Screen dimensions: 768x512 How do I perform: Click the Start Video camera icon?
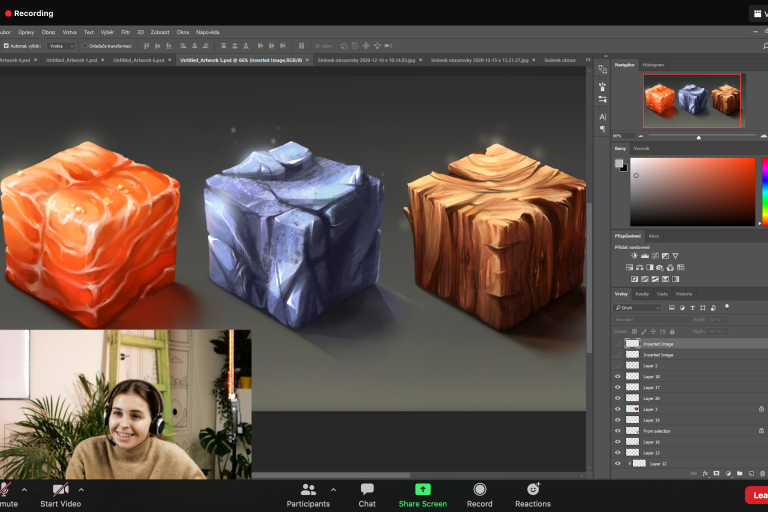[x=61, y=489]
